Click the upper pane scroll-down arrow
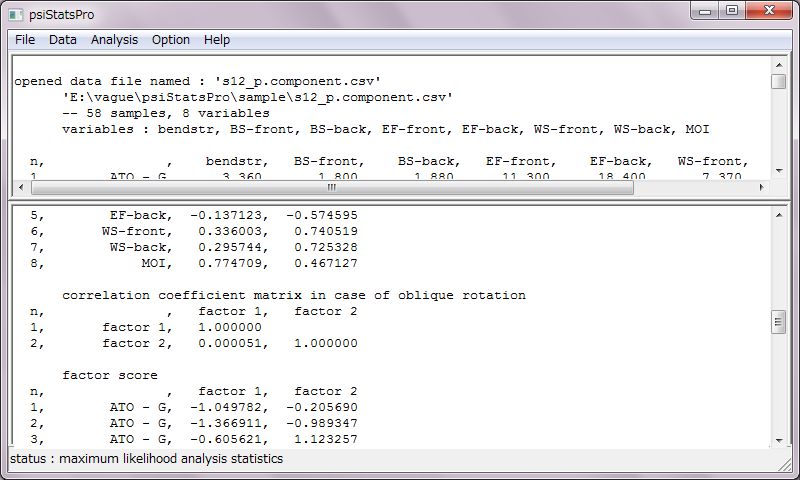800x480 pixels. [779, 170]
